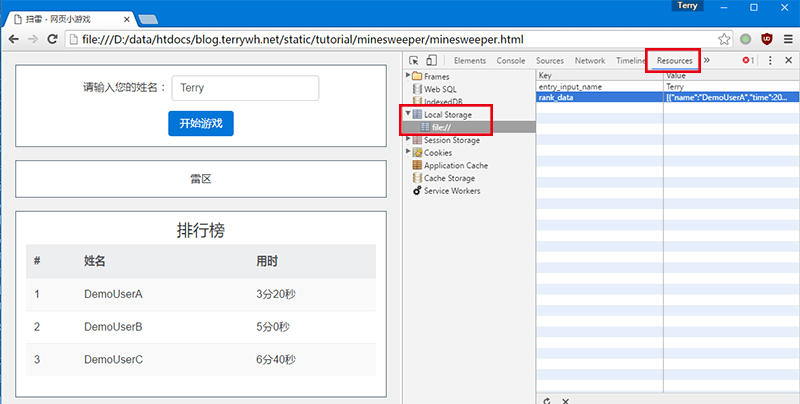This screenshot has width=800, height=404.
Task: Switch to Sources tab
Action: pyautogui.click(x=549, y=61)
